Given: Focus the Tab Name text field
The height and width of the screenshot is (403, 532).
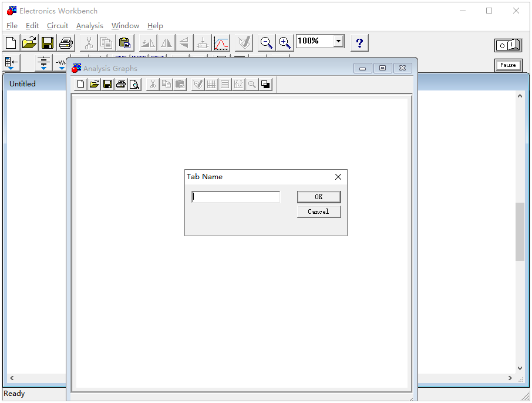Looking at the screenshot, I should [236, 197].
